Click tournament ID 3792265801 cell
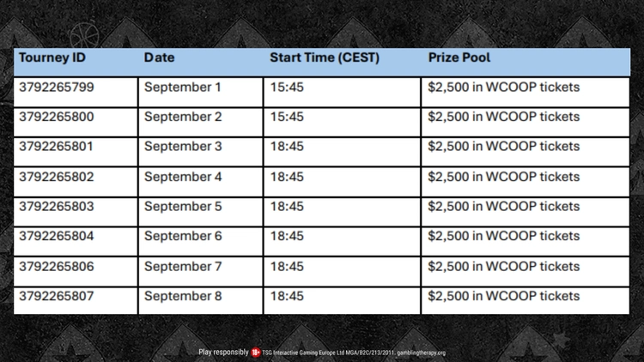 [x=76, y=152]
